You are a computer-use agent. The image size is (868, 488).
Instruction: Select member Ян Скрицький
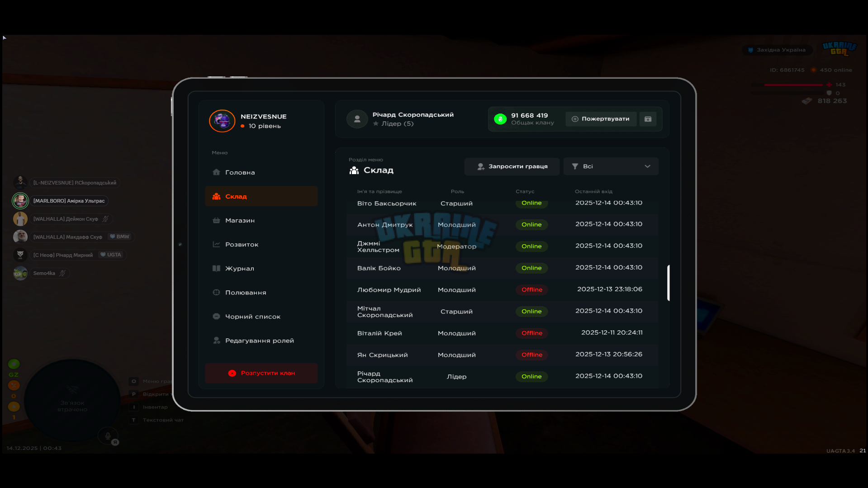(502, 355)
